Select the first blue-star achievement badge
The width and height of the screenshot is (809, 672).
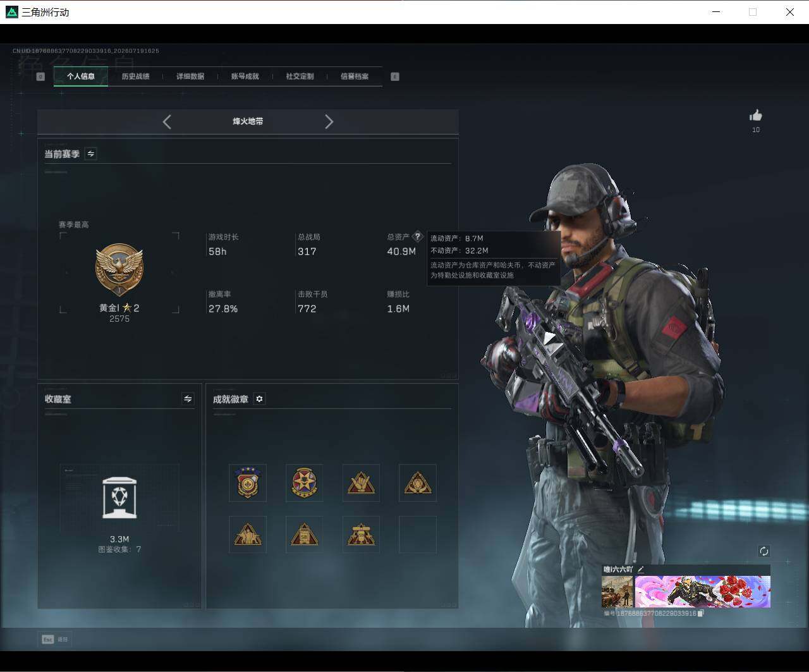click(247, 482)
